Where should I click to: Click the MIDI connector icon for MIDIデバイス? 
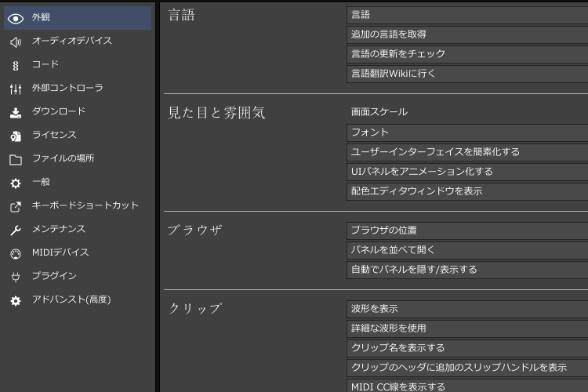[16, 253]
